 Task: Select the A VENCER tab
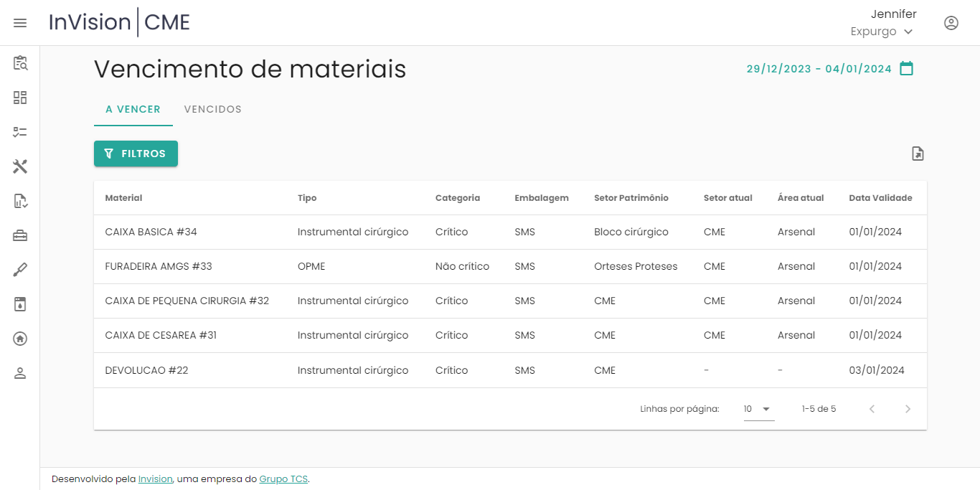[133, 110]
